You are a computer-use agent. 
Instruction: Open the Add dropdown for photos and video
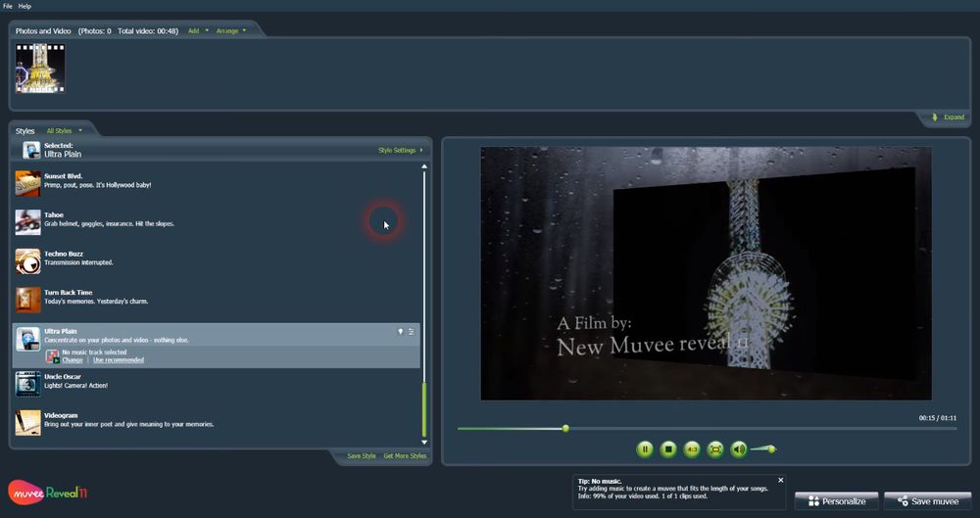coord(198,30)
